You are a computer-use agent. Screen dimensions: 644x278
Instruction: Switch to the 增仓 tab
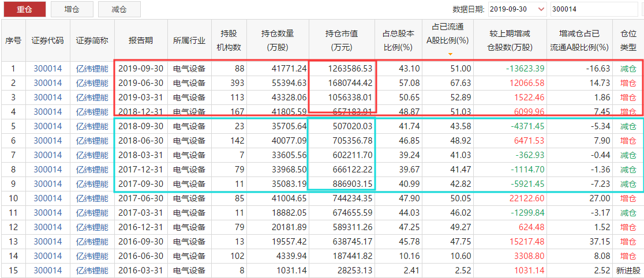(x=72, y=9)
